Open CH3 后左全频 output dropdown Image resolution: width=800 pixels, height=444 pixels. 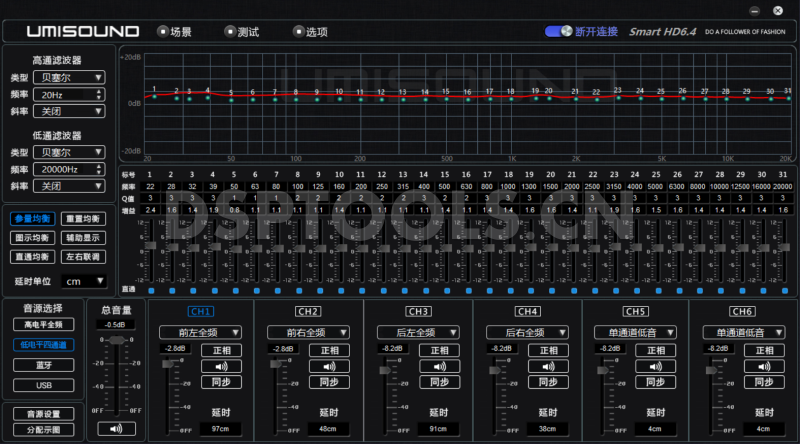click(x=418, y=333)
